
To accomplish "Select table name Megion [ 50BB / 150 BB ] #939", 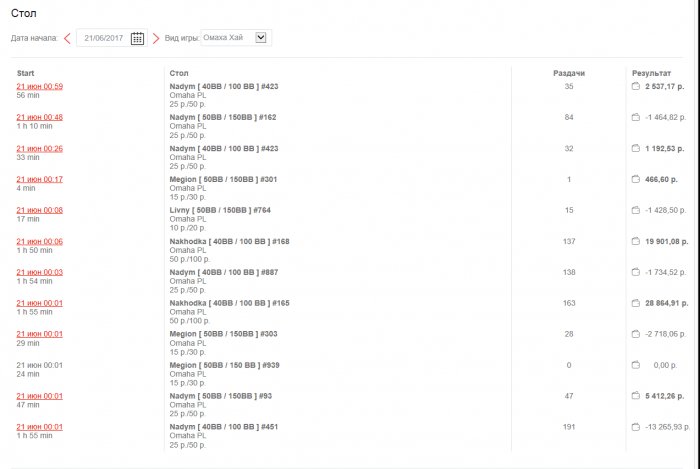I will point(225,365).
